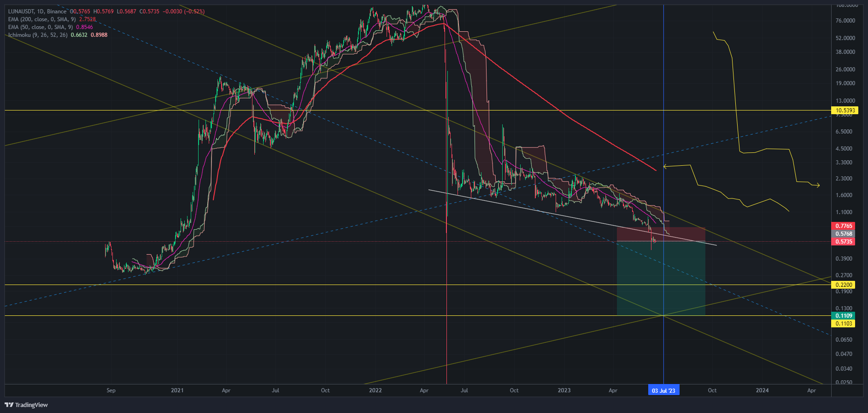This screenshot has height=413, width=868.
Task: Click the 26.0000 price scale label
Action: click(845, 70)
